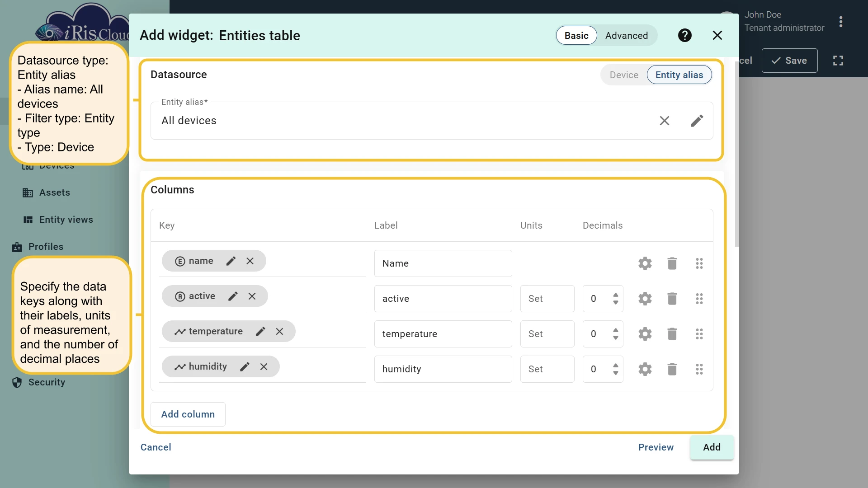Select Entity alias datasource type
868x488 pixels.
pos(679,75)
